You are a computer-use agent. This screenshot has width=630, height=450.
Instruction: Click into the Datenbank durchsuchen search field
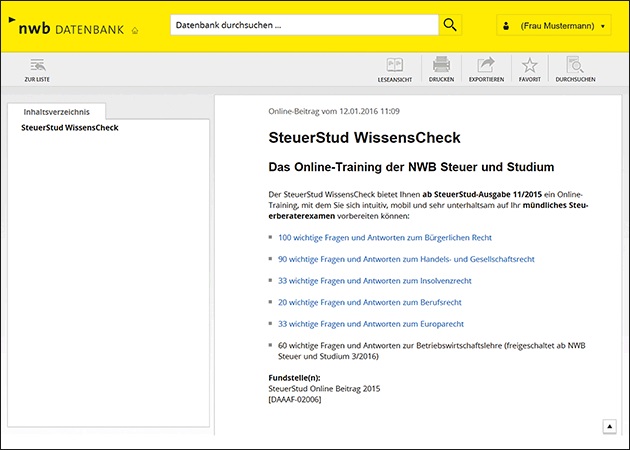point(304,25)
